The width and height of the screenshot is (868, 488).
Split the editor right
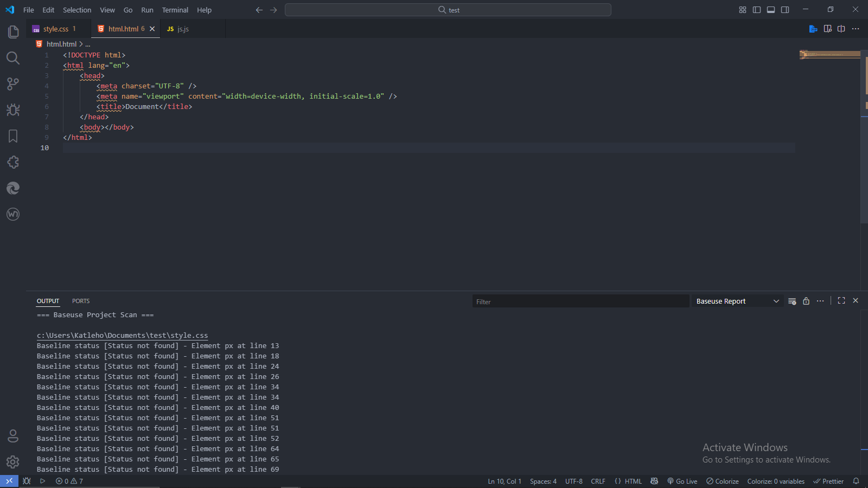841,29
